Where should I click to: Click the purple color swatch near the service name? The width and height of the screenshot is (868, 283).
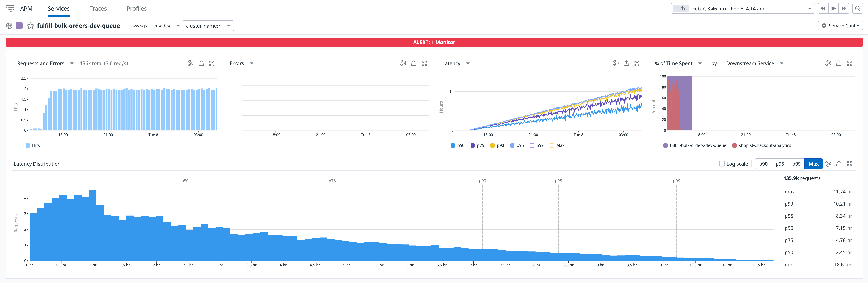pyautogui.click(x=19, y=26)
